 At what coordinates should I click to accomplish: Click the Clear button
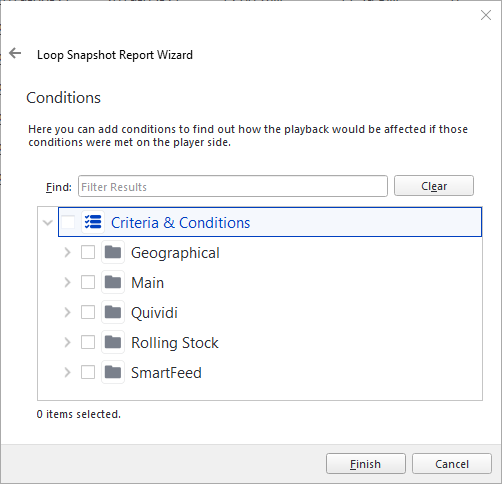tap(434, 186)
